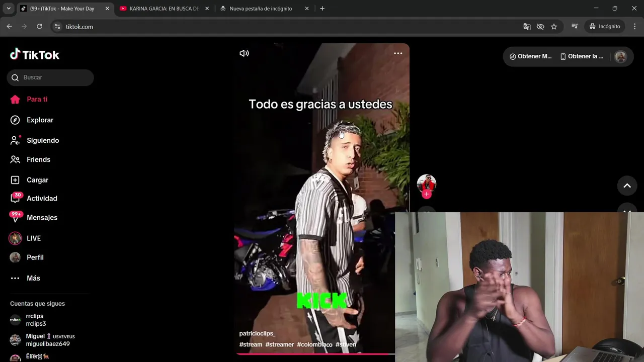
Task: Click the Miguel avatar thumbnail
Action: pos(15,340)
